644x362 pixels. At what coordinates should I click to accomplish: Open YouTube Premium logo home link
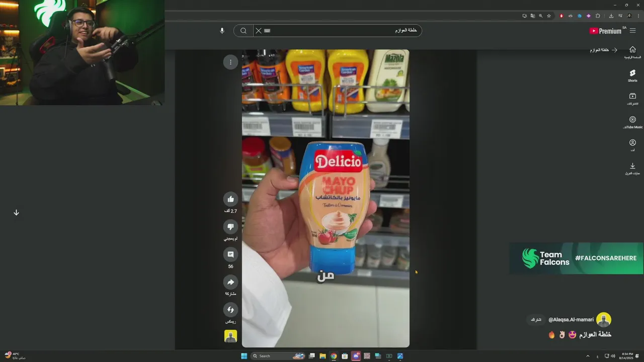pos(606,31)
